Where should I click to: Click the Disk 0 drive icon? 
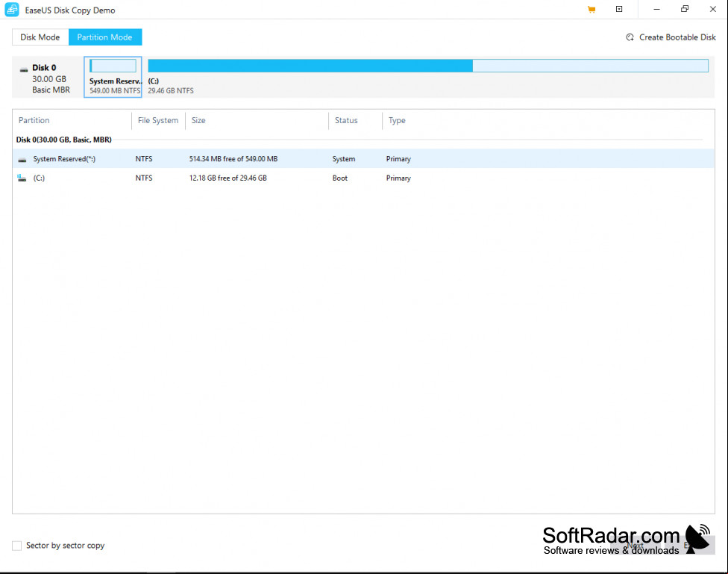point(24,69)
